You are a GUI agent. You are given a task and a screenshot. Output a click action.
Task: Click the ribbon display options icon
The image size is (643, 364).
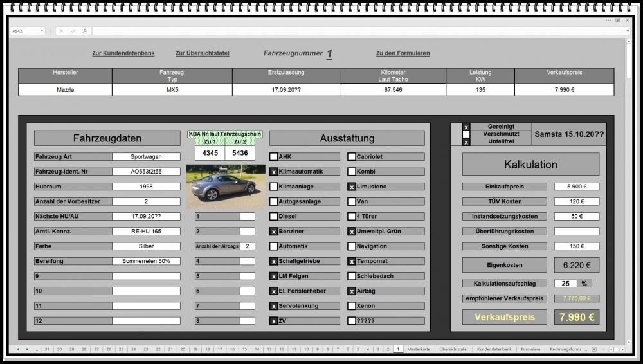(x=617, y=20)
